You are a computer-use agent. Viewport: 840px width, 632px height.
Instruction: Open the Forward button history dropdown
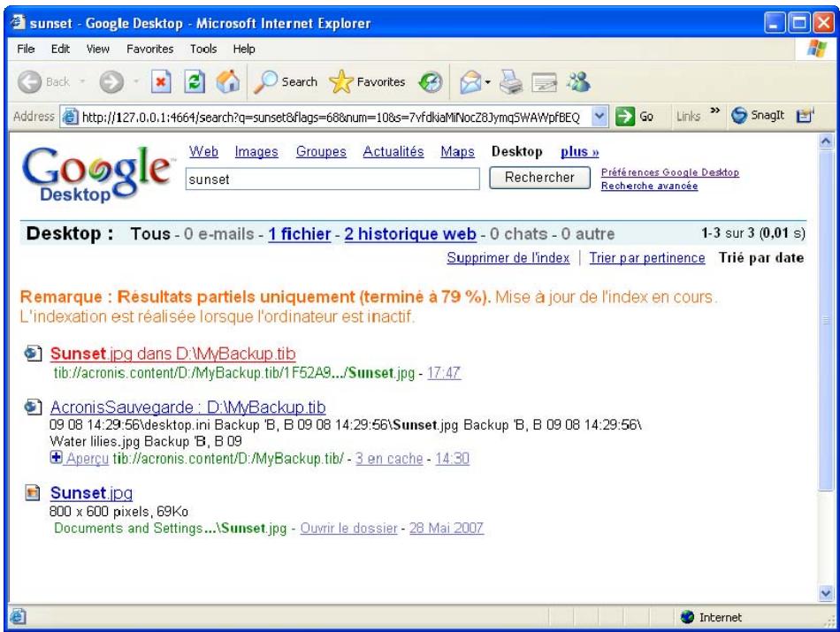(136, 82)
